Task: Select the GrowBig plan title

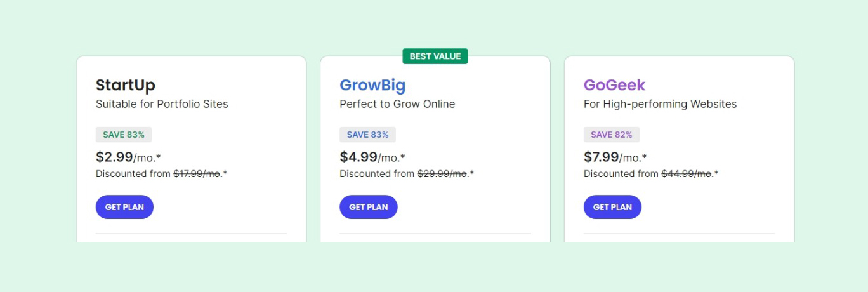Action: point(372,85)
